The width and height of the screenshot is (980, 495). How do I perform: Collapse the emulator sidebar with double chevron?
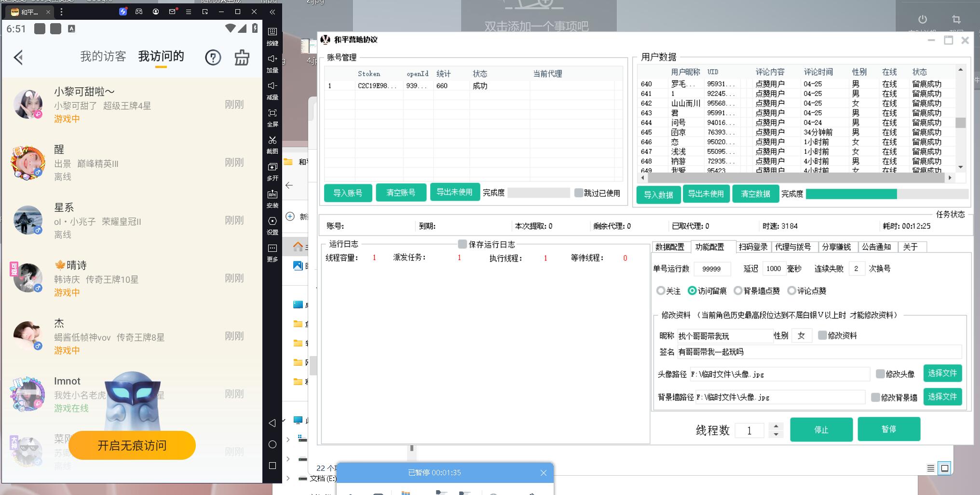272,12
